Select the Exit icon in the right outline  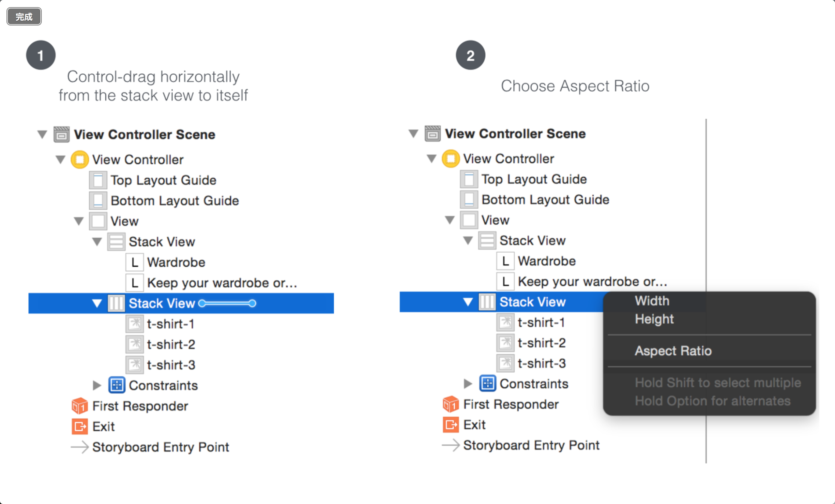coord(451,425)
